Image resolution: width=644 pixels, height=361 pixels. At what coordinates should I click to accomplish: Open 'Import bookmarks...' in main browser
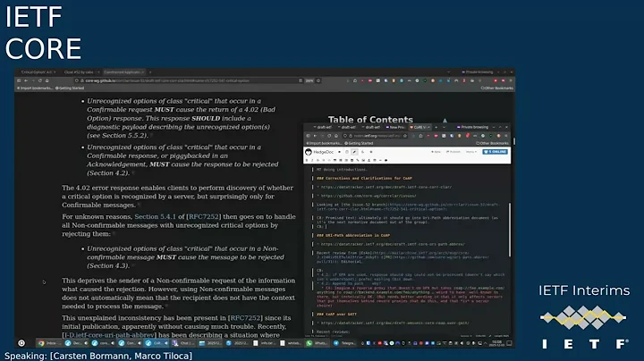coord(35,88)
